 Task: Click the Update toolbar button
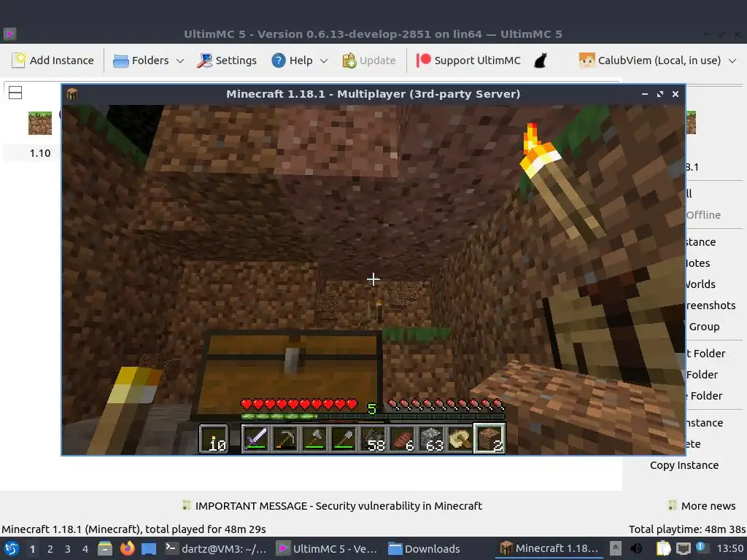(369, 61)
